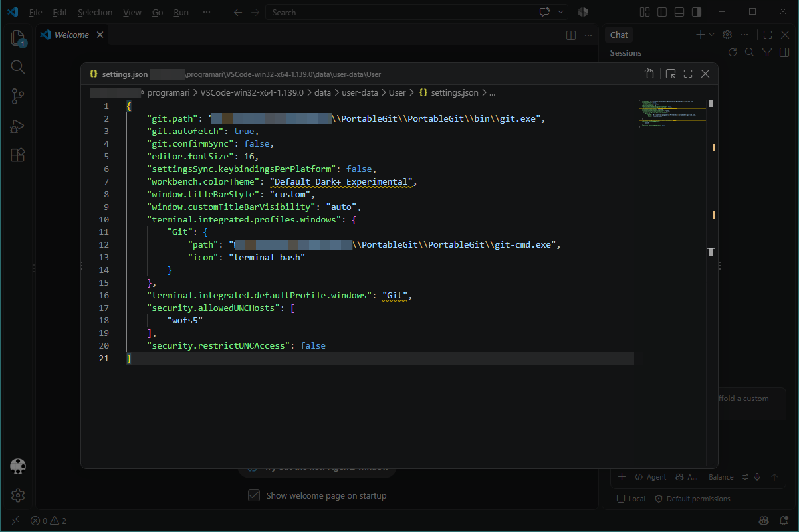Split the Welcome editor to the right
The image size is (799, 532).
click(570, 35)
